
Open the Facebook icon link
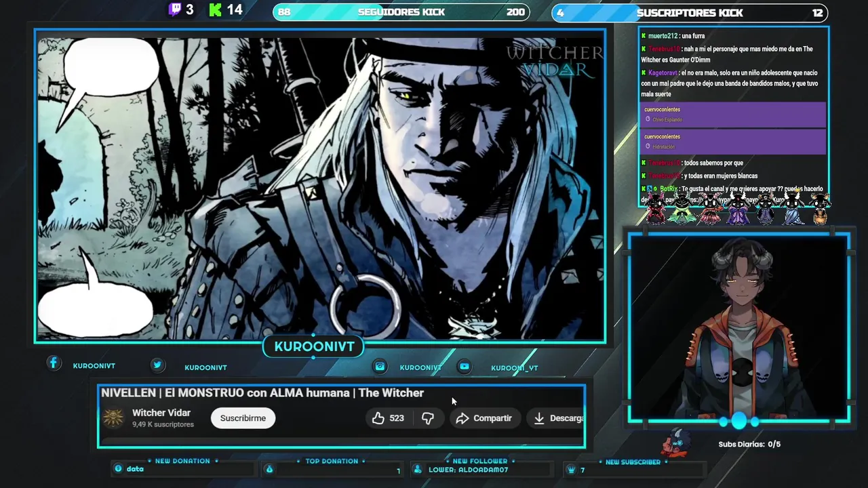tap(54, 363)
